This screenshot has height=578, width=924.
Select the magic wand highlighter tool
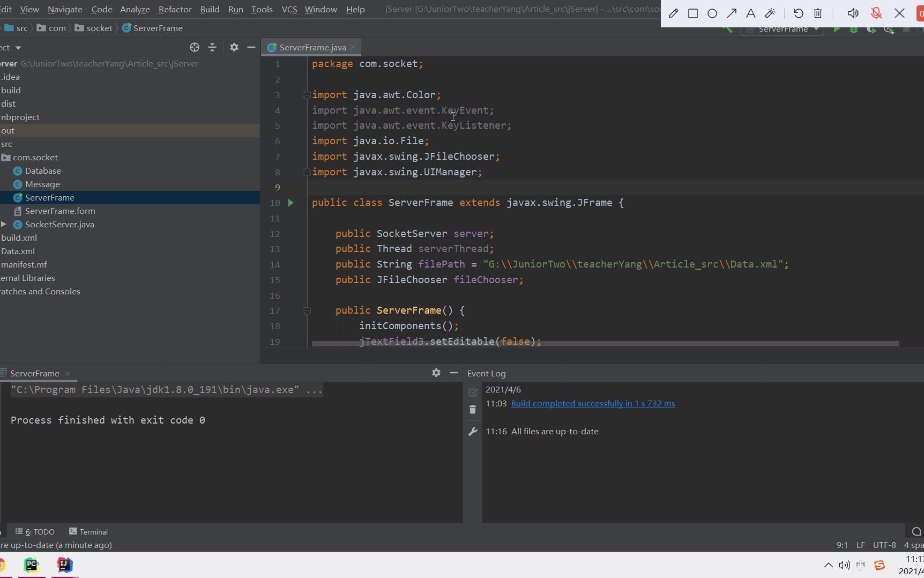pos(770,13)
